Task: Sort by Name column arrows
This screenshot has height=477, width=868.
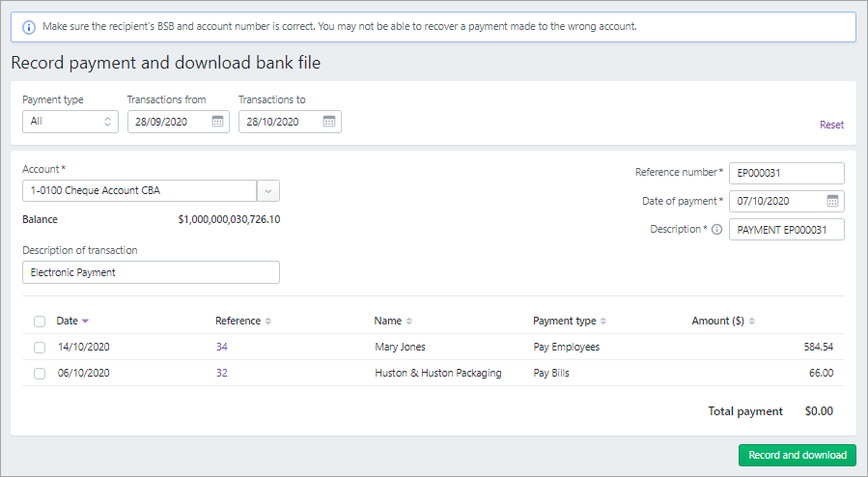Action: point(409,321)
